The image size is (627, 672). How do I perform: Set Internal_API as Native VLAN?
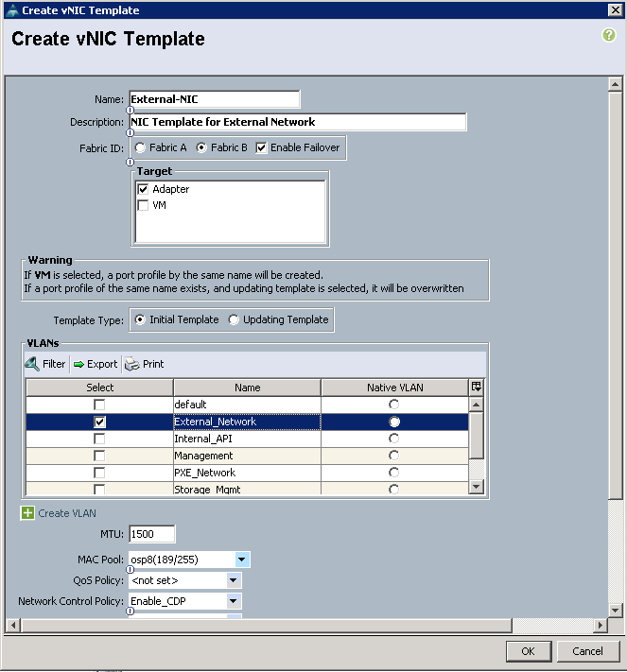(394, 439)
